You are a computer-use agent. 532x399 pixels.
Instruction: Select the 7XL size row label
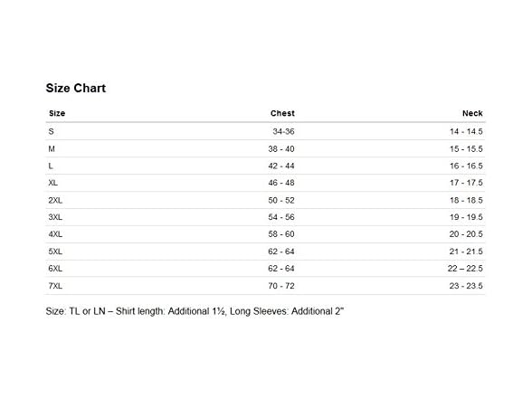tap(55, 286)
